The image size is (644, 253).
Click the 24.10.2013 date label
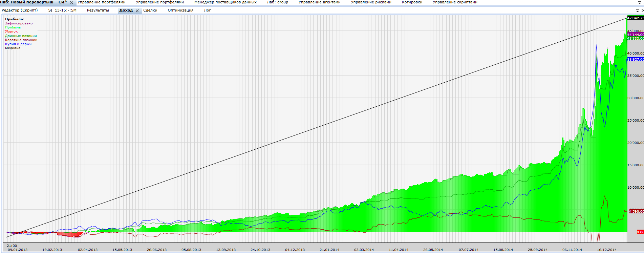[x=260, y=250]
